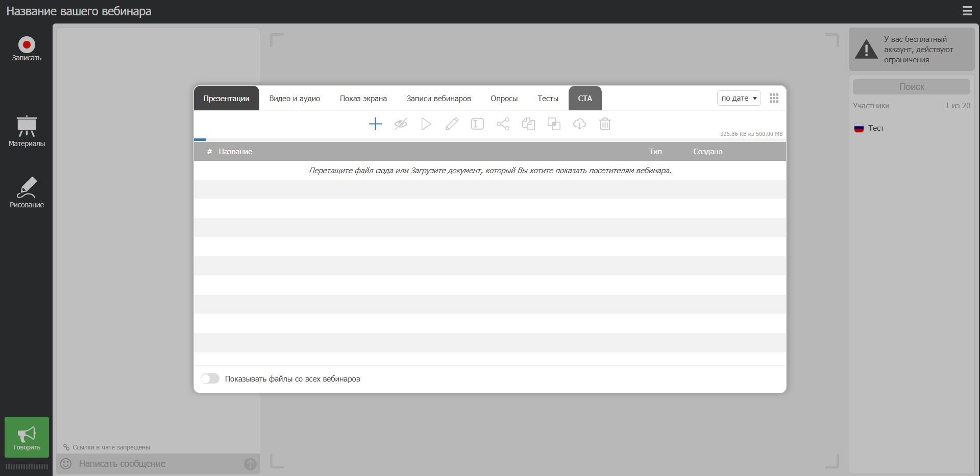
Task: Click the Поиск participants search field
Action: click(x=912, y=87)
